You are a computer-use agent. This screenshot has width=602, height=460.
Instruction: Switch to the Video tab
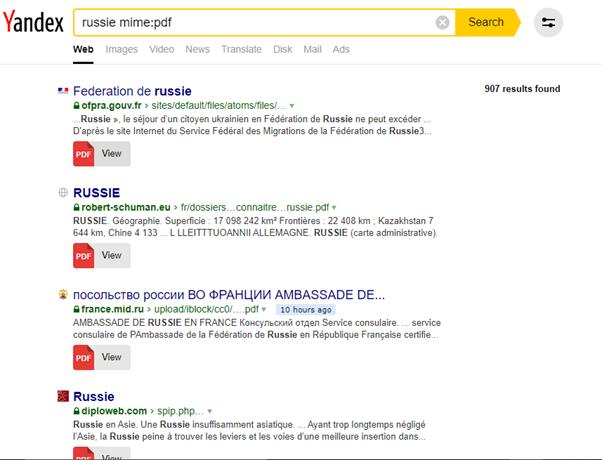click(162, 50)
